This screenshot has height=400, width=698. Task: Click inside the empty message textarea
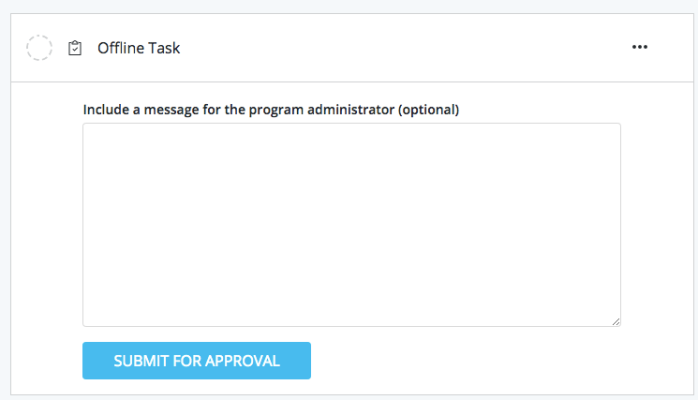point(351,224)
